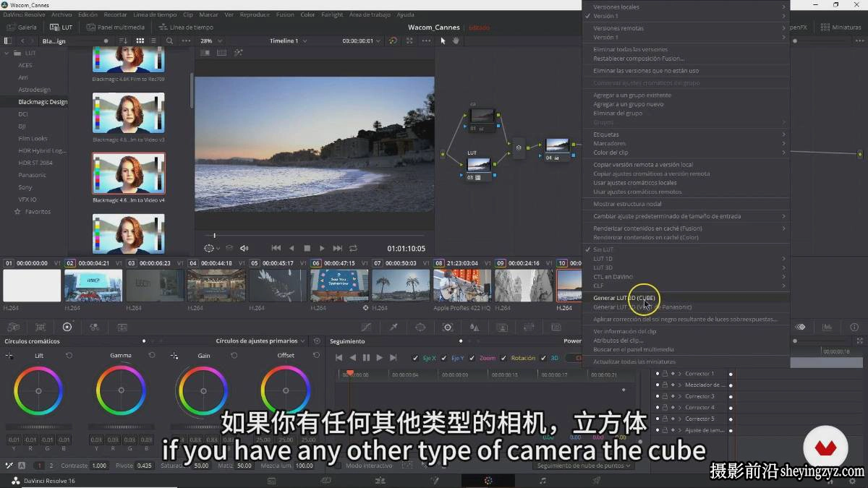The width and height of the screenshot is (868, 488).
Task: Open the Área de trabajo menu
Action: 369,14
